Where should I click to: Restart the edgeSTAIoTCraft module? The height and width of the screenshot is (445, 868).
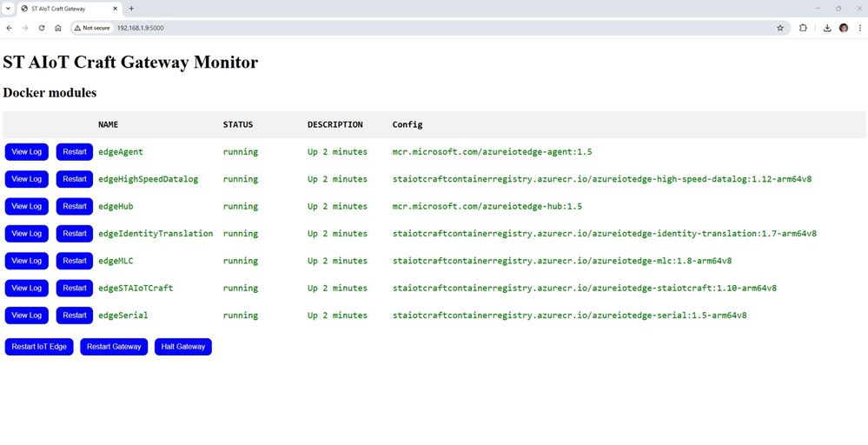[74, 288]
